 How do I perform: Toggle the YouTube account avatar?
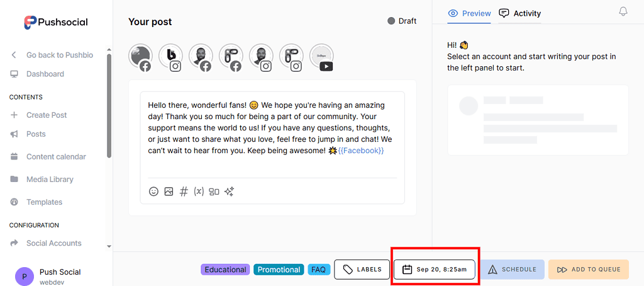point(321,56)
